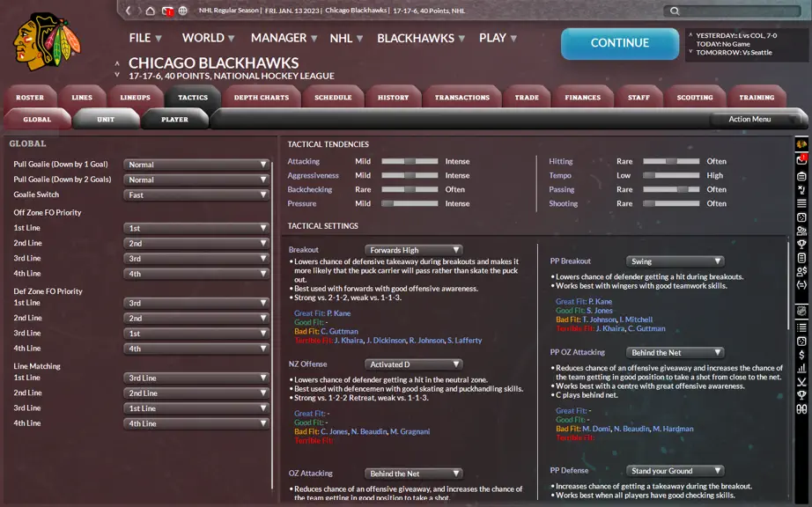Click the CONTINUE button
The image size is (812, 507).
[x=620, y=43]
